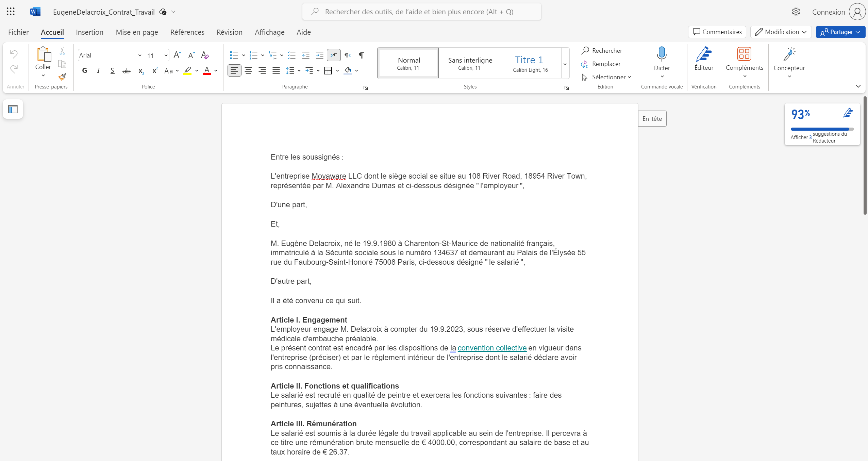Open Compléments add-ins
This screenshot has width=868, height=461.
pyautogui.click(x=744, y=61)
